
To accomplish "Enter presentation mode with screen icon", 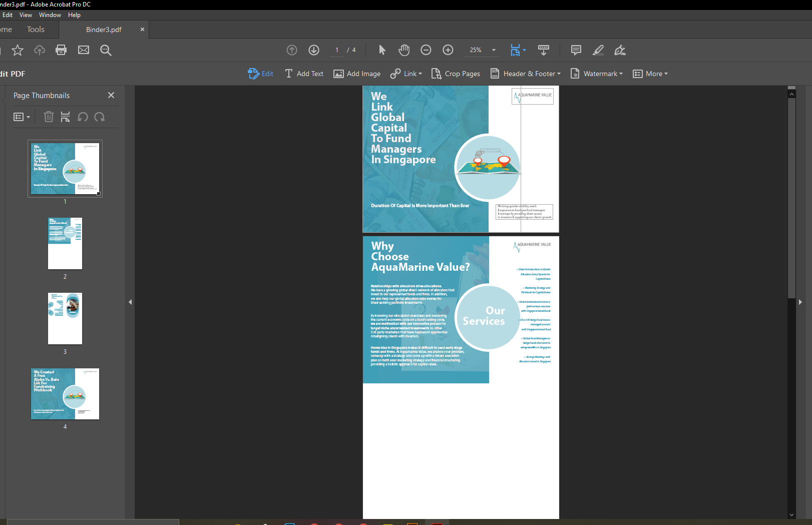I will click(x=544, y=50).
